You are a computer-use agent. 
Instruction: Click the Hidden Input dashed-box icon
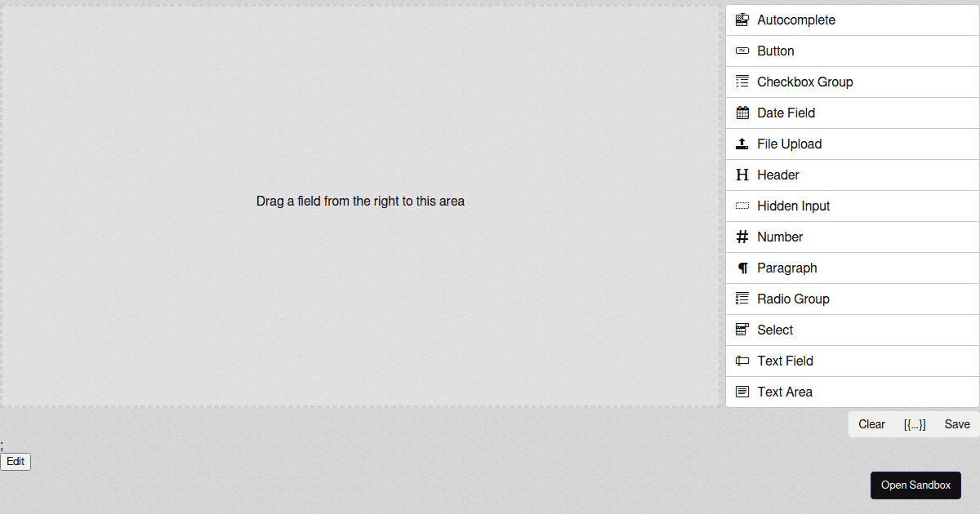click(742, 206)
